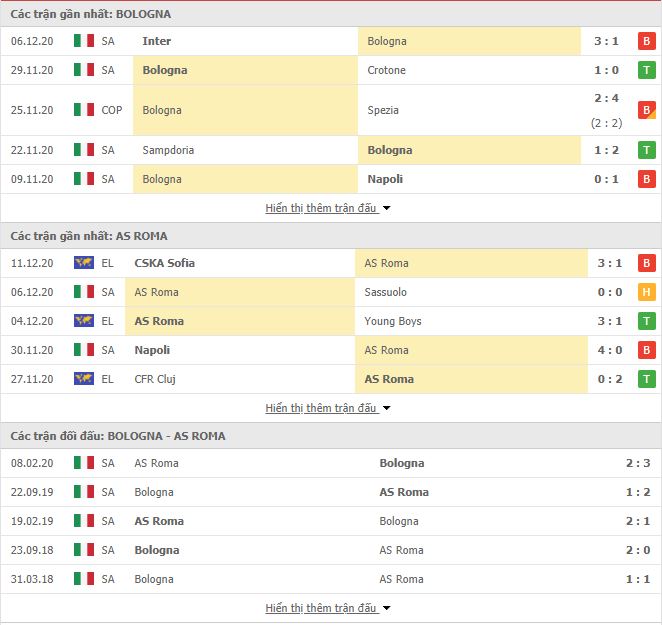Open the Bologna vs Napoli 0:1 score

pyautogui.click(x=606, y=179)
